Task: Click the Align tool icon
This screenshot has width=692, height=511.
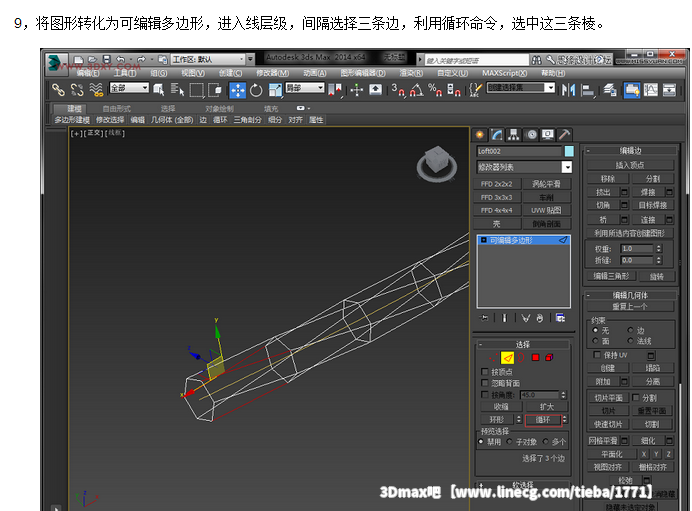Action: (587, 90)
